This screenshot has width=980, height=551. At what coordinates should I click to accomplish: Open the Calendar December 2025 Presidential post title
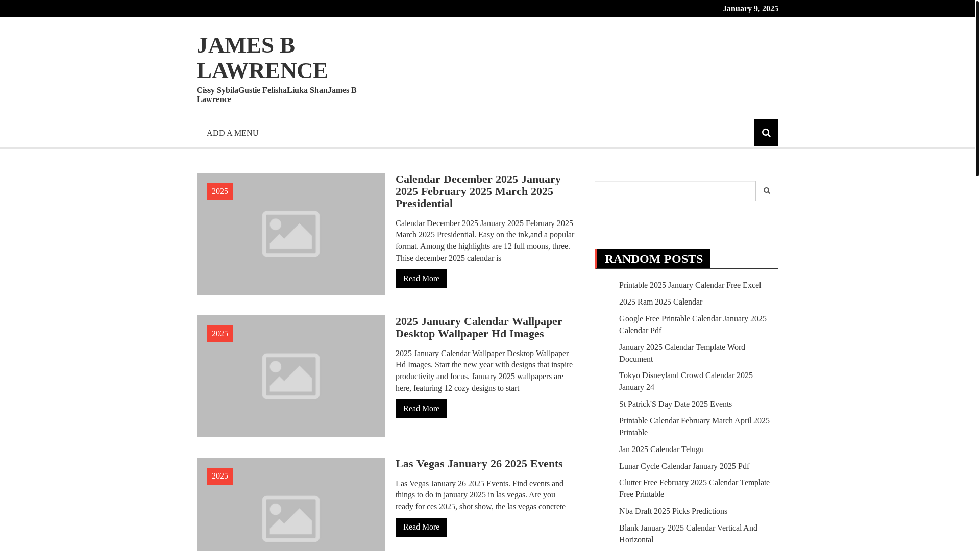click(478, 191)
